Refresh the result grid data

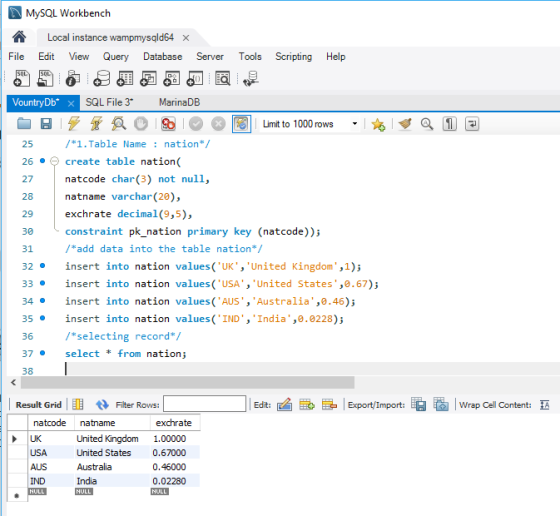coord(102,405)
